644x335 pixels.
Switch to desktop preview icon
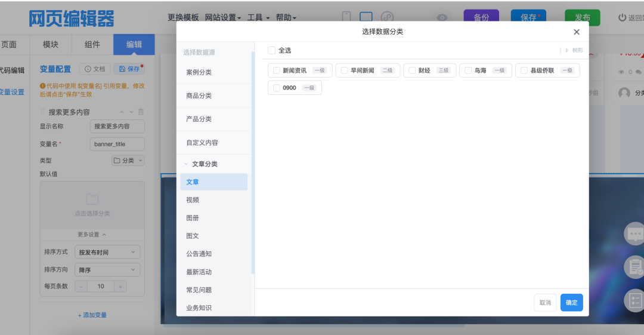(x=366, y=17)
